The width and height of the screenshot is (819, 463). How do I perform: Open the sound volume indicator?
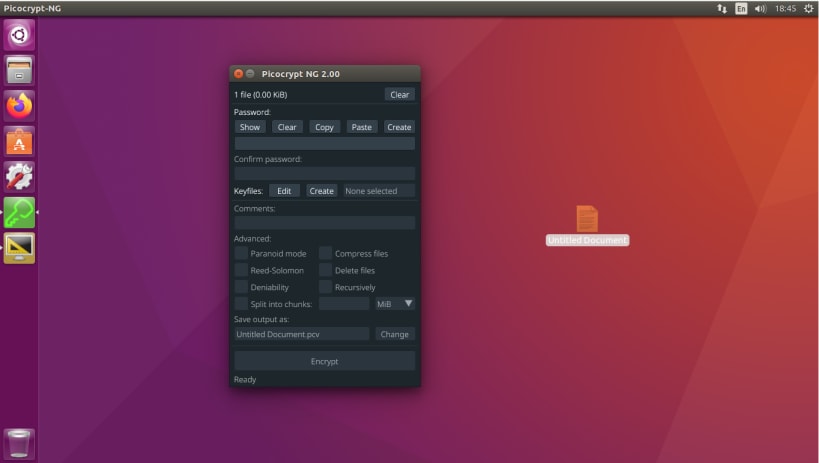pyautogui.click(x=760, y=8)
